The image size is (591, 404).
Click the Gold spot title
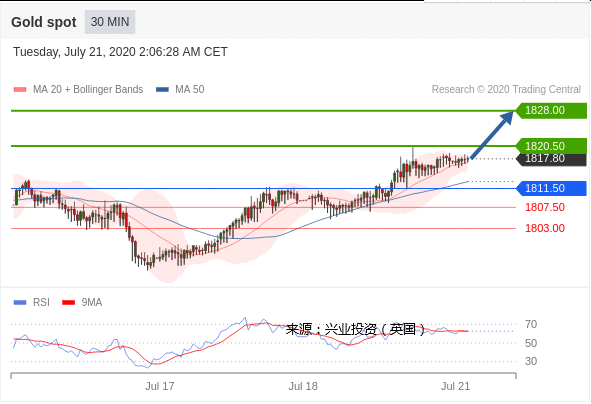(44, 22)
